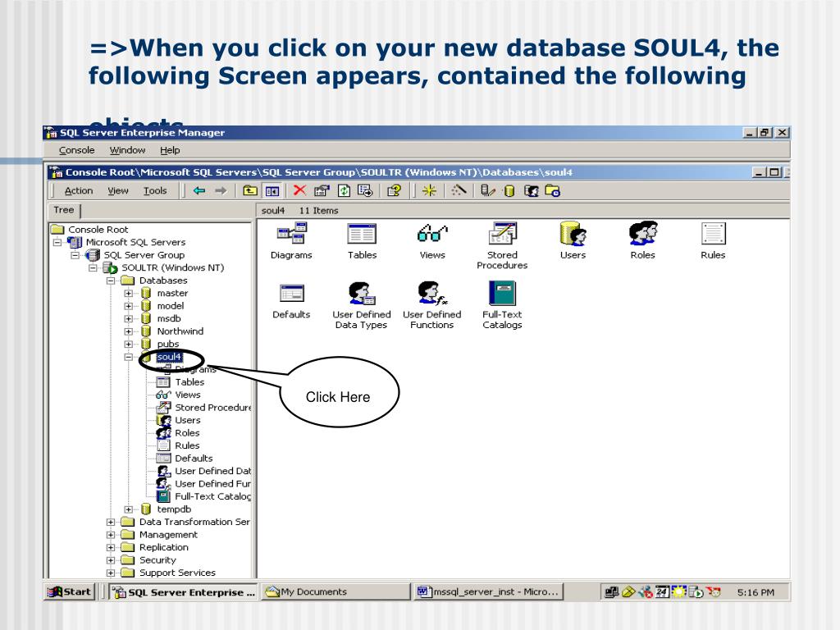
Task: Open Diagrams icon in right pane
Action: pos(291,234)
